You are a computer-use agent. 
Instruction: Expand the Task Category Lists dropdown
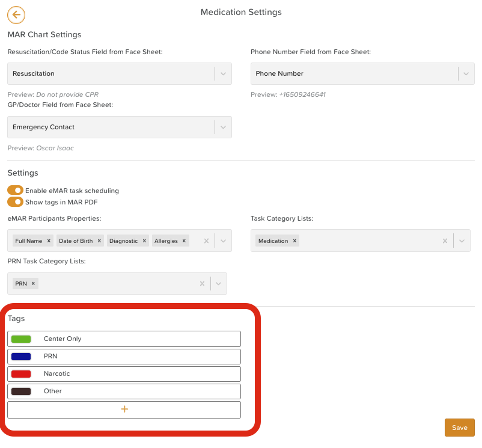pyautogui.click(x=462, y=241)
